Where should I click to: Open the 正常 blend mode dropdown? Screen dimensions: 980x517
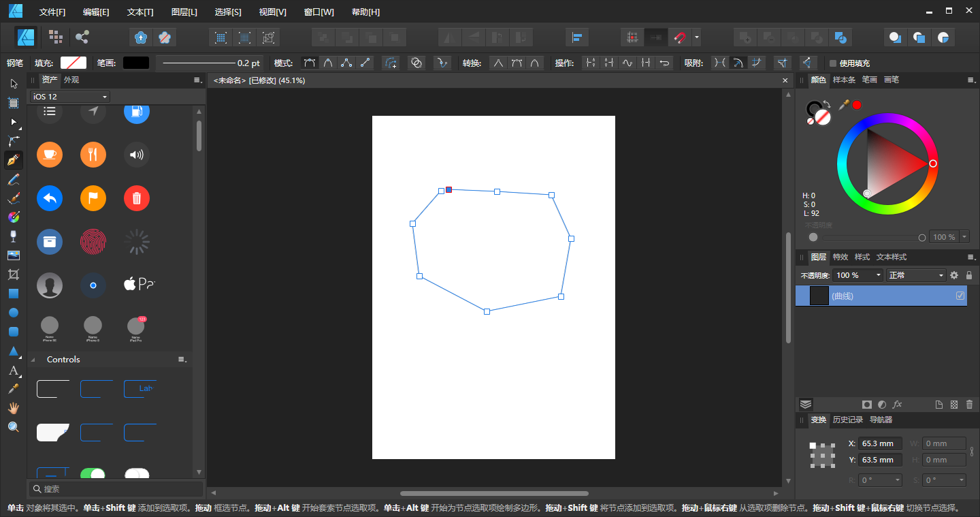916,275
